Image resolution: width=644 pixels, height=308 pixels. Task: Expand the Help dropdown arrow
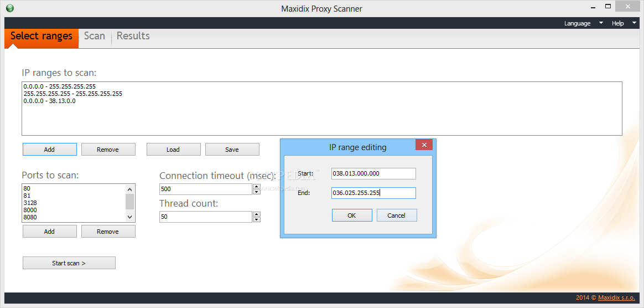tap(633, 23)
